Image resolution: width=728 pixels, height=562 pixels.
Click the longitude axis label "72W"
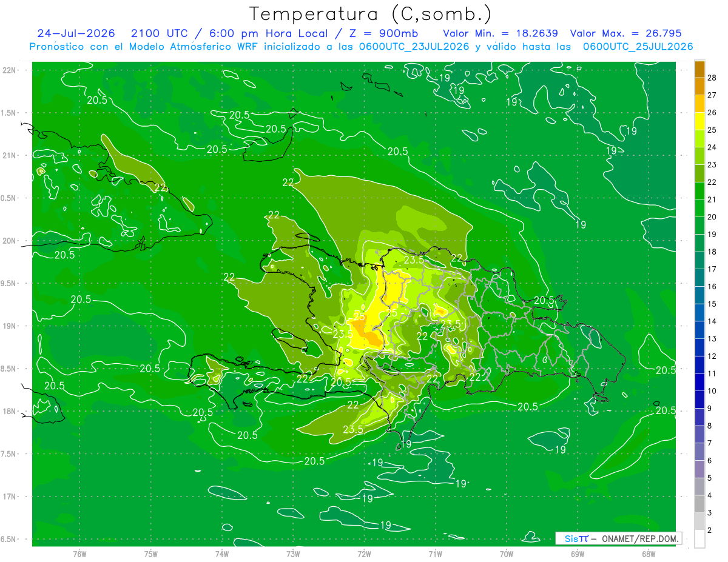[x=364, y=554]
